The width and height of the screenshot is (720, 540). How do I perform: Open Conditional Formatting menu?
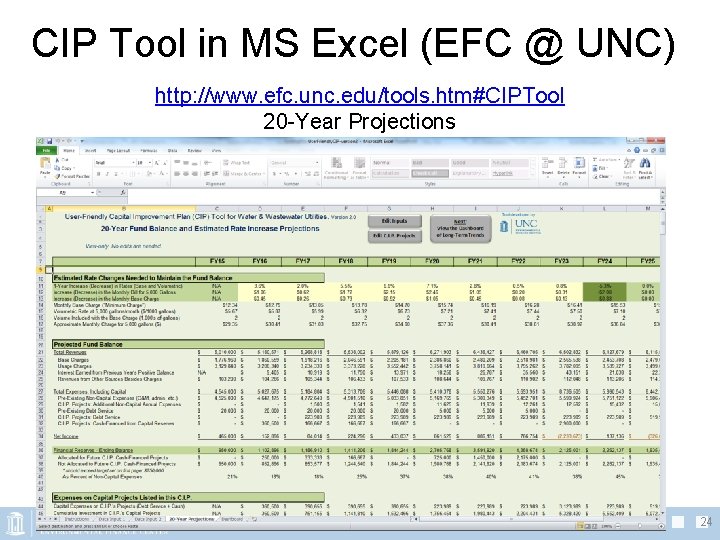336,168
